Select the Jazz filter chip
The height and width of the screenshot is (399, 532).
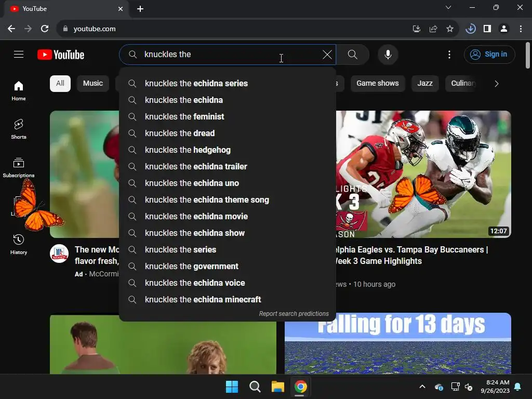pos(425,84)
